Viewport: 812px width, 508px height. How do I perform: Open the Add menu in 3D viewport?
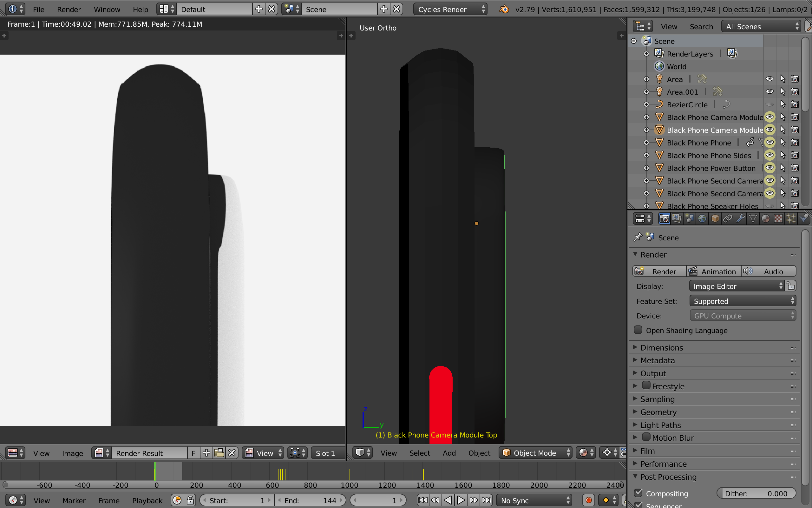tap(449, 453)
